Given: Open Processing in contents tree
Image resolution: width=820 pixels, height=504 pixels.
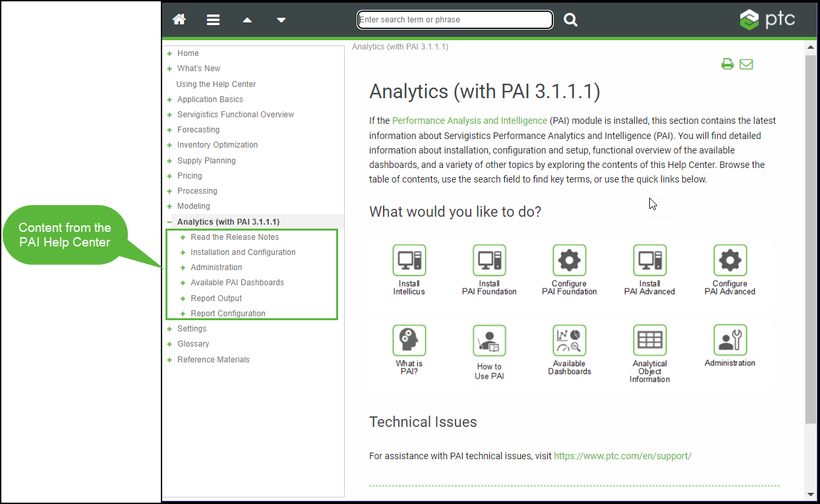Looking at the screenshot, I should click(x=197, y=191).
